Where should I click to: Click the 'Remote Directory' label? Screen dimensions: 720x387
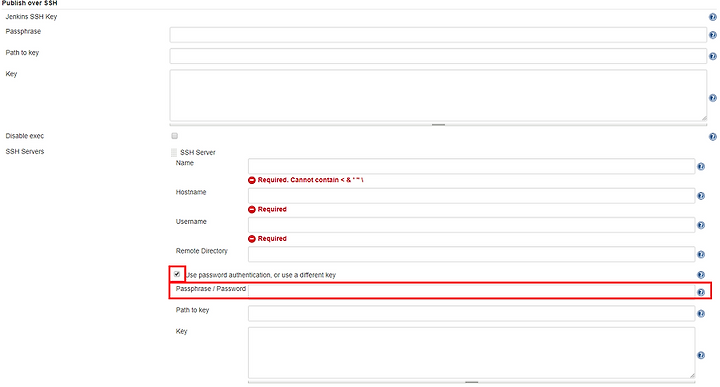(x=202, y=251)
